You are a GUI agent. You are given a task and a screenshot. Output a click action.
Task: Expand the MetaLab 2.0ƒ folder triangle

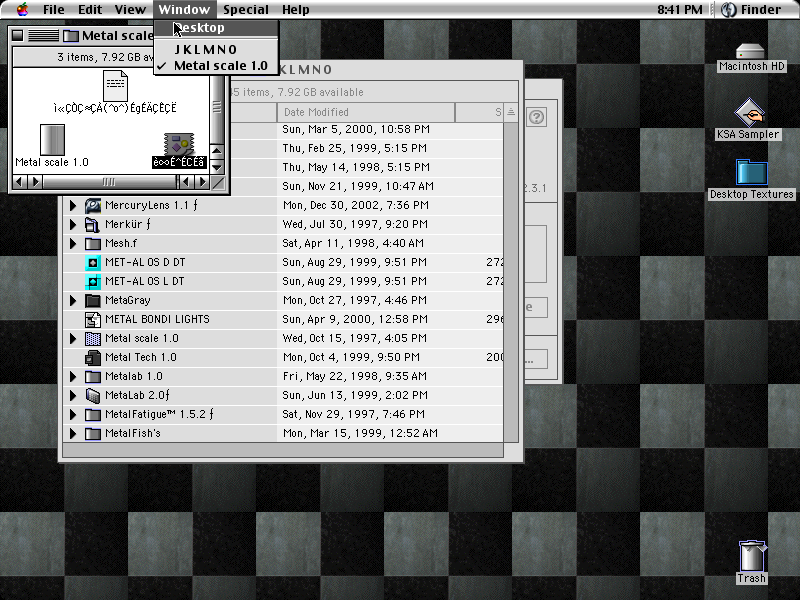pyautogui.click(x=73, y=395)
